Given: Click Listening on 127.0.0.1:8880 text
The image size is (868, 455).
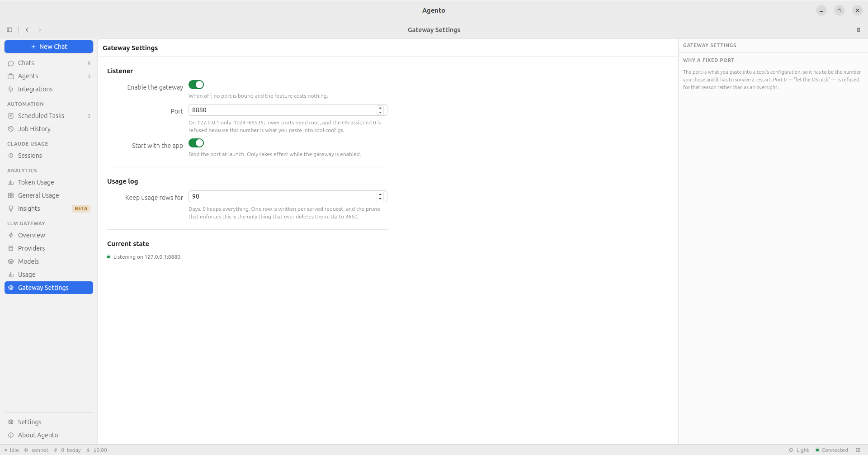Looking at the screenshot, I should point(147,257).
